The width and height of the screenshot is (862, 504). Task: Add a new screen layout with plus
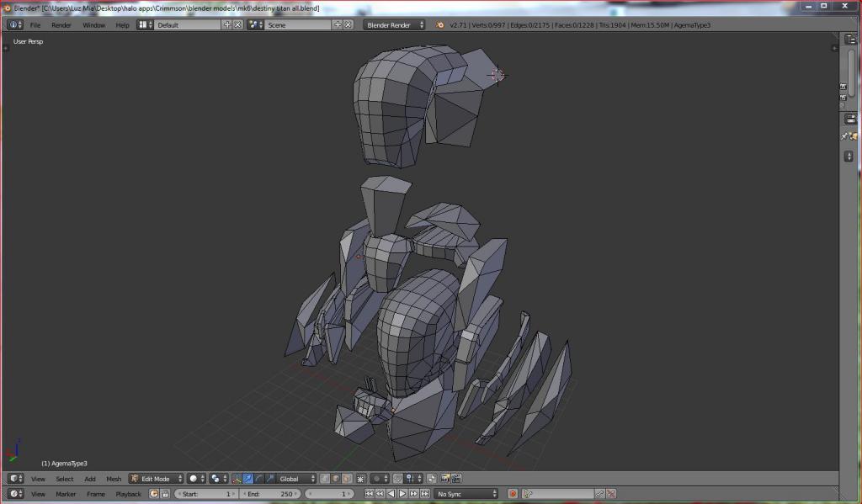[x=227, y=24]
